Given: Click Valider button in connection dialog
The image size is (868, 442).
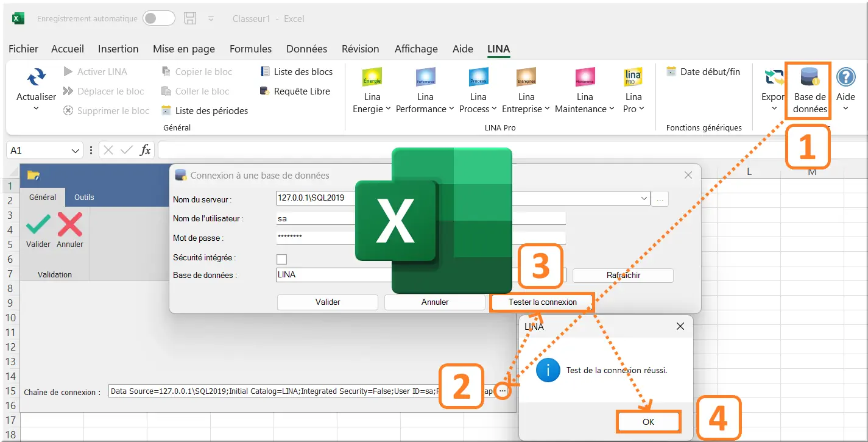Looking at the screenshot, I should tap(328, 302).
